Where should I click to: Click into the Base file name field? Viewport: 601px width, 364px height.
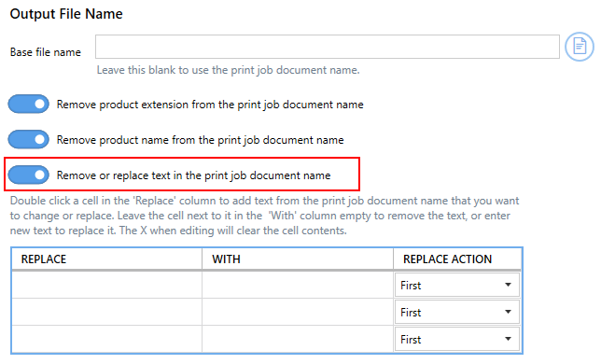click(328, 47)
